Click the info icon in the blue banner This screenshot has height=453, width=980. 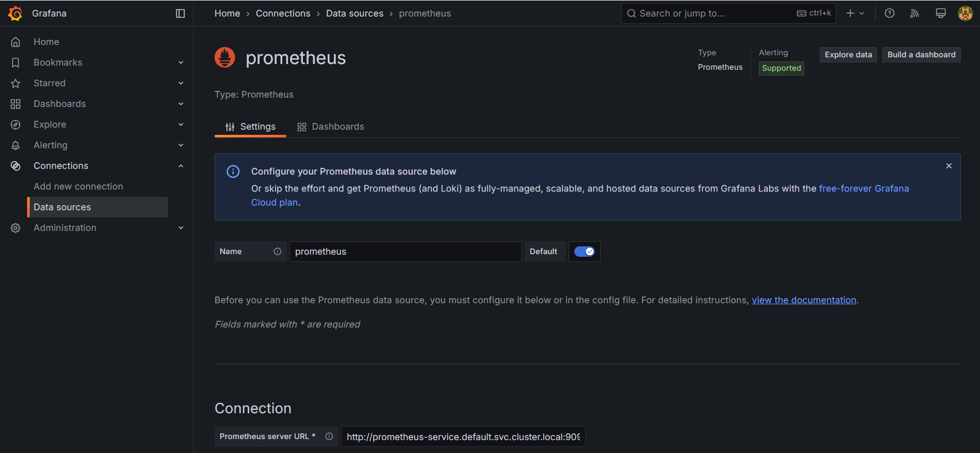pos(233,171)
